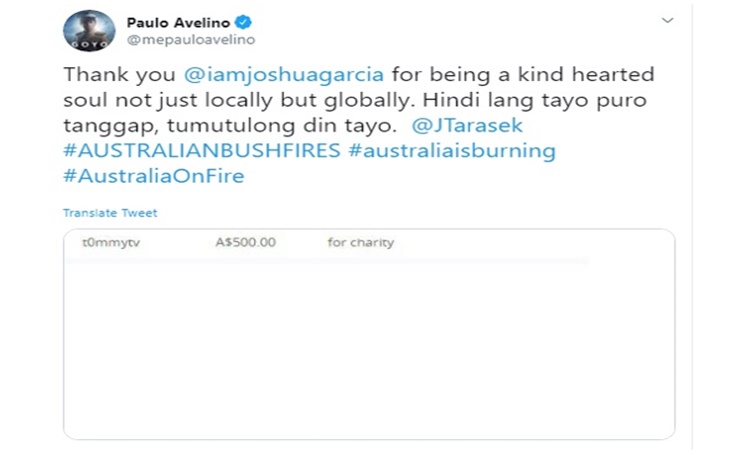The width and height of the screenshot is (750, 450).
Task: Click the #australiaisburning hashtag
Action: [x=455, y=151]
